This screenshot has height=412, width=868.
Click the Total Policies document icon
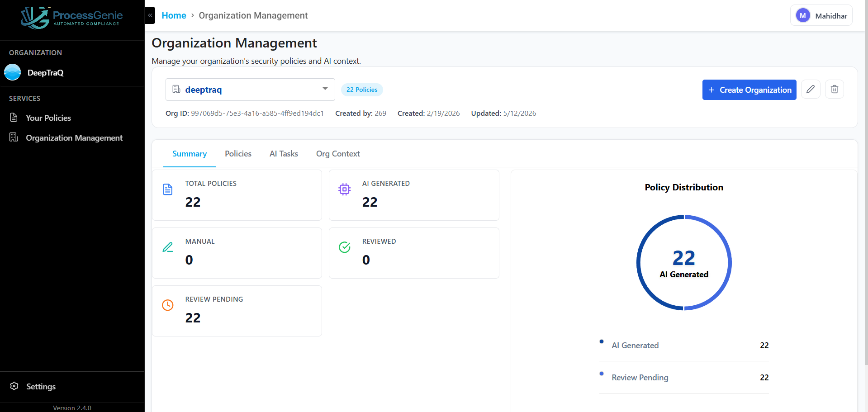[x=168, y=189]
